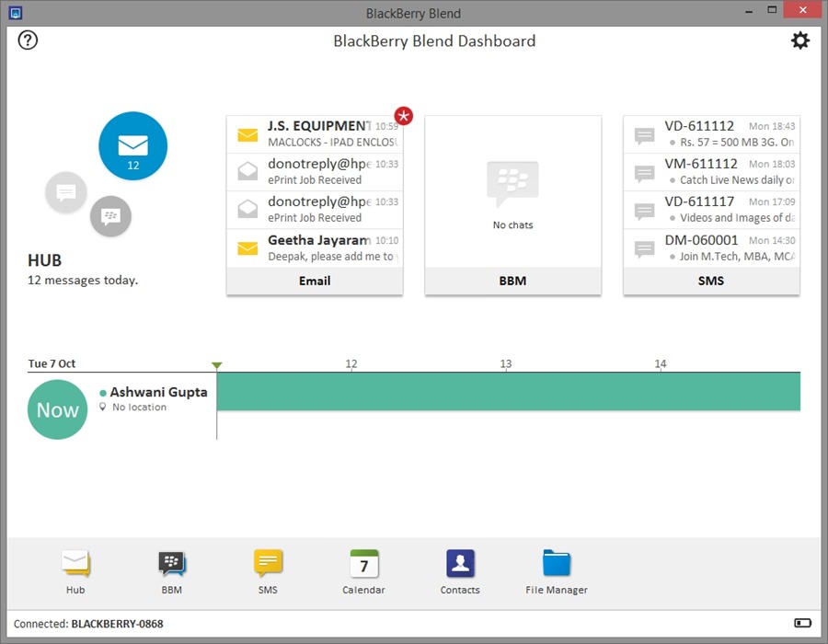Click the No chats text
The height and width of the screenshot is (644, 828).
512,224
